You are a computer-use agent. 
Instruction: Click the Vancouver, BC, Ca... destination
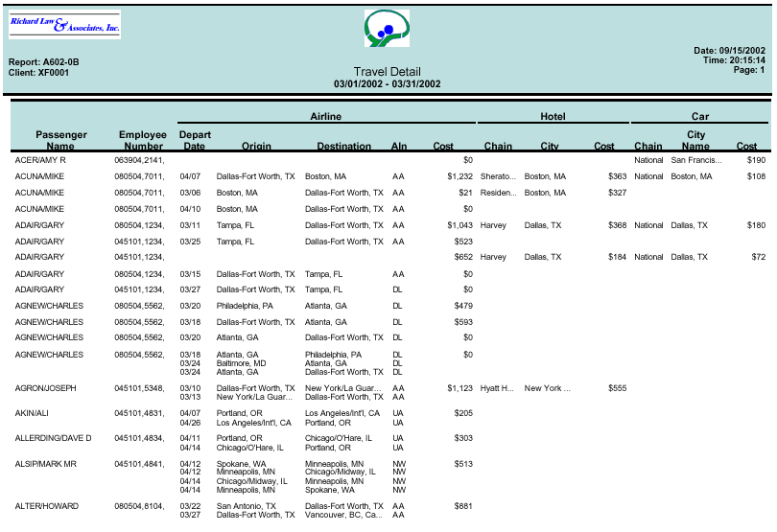tap(343, 515)
